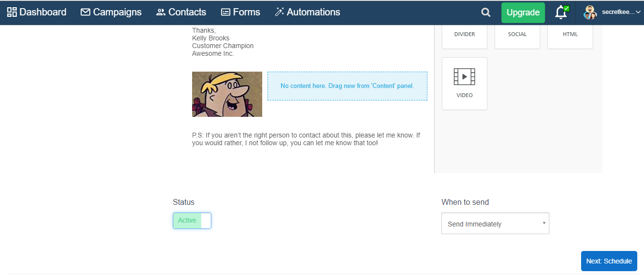Click the Upgrade button
Viewport: 644px width, 275px height.
coord(523,12)
